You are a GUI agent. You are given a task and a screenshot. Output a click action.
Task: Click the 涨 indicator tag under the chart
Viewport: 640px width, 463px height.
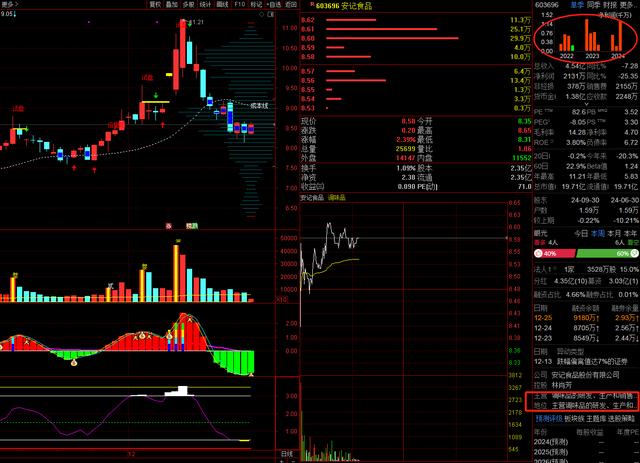[169, 226]
